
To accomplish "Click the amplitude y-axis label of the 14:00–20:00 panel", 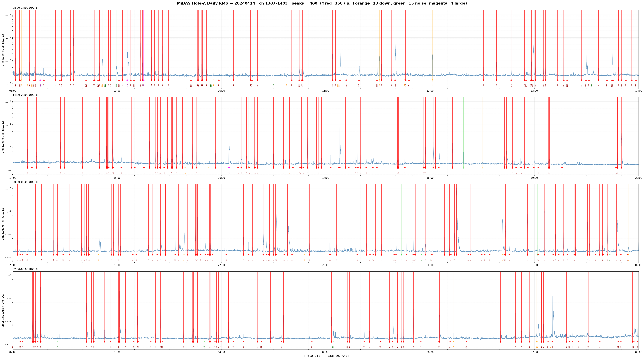I will (3, 136).
